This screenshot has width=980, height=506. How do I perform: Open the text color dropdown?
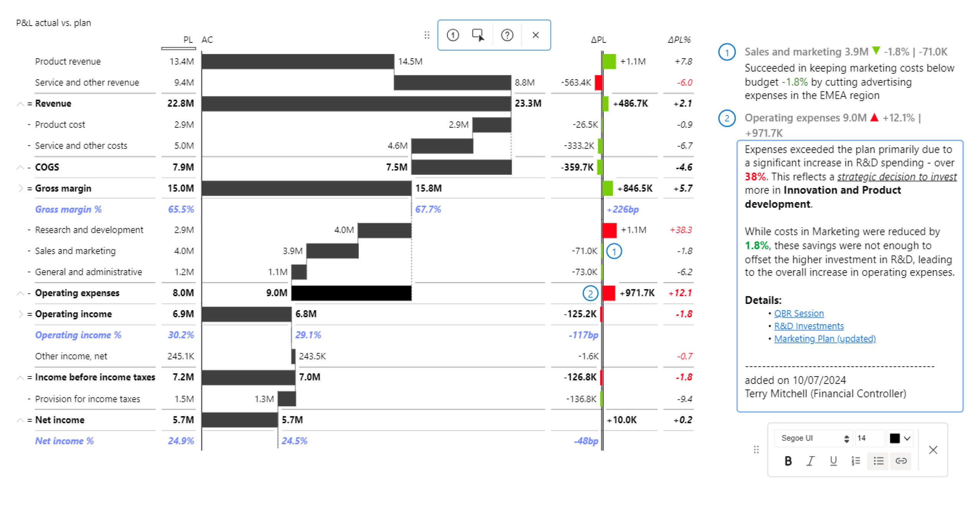(x=900, y=438)
